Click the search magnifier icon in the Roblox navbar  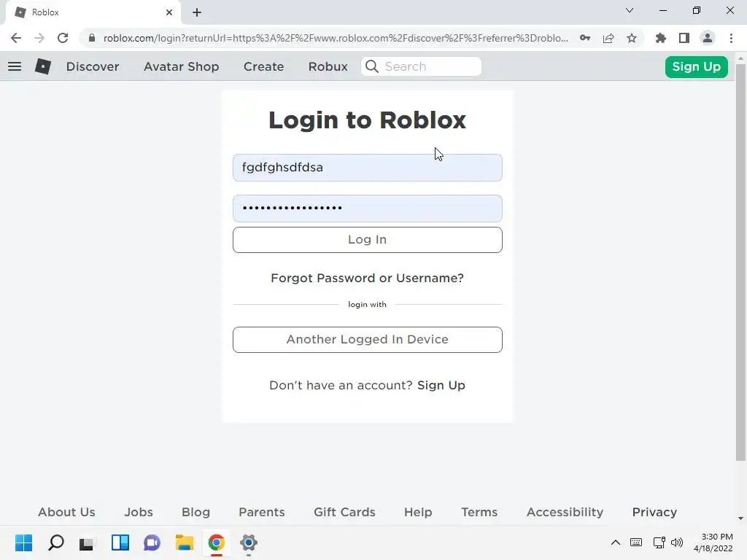pos(372,66)
